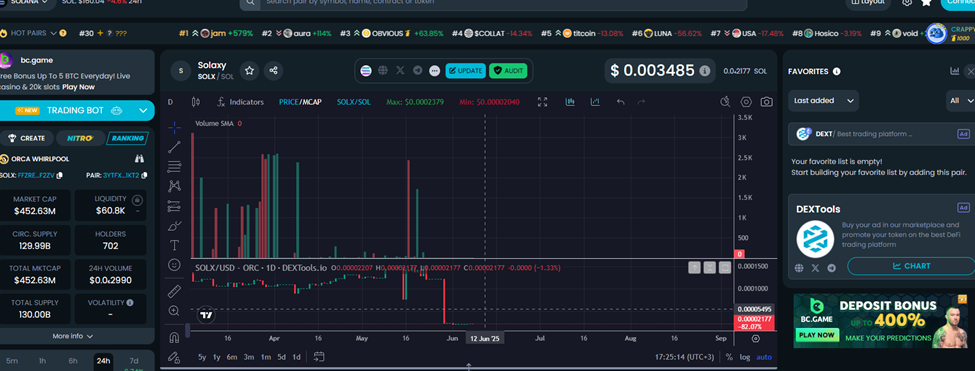975x371 pixels.
Task: Select the brush drawing tool
Action: click(174, 226)
